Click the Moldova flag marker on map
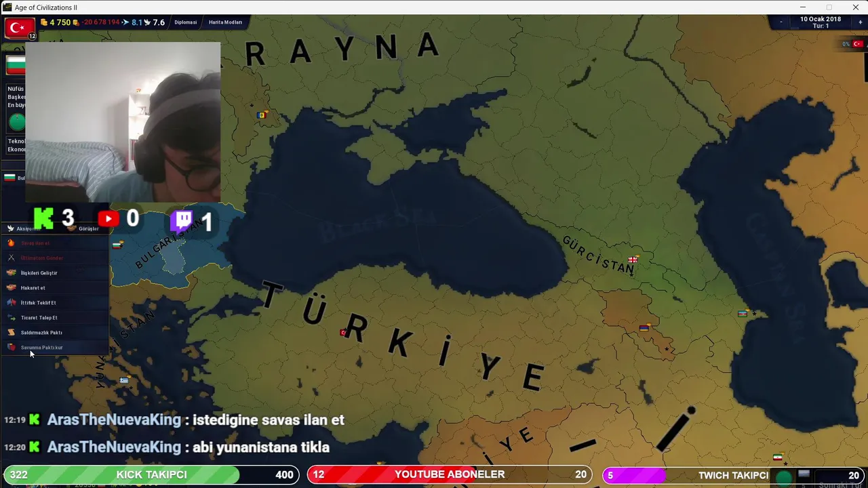The width and height of the screenshot is (868, 488). click(x=262, y=115)
